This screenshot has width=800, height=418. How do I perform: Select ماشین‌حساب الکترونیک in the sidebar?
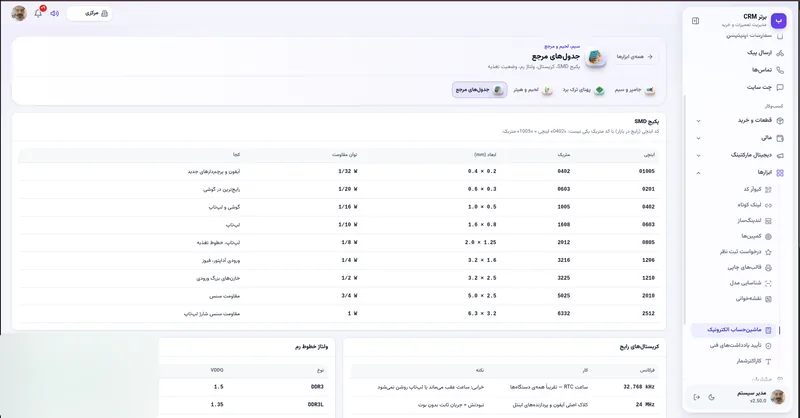tap(734, 330)
